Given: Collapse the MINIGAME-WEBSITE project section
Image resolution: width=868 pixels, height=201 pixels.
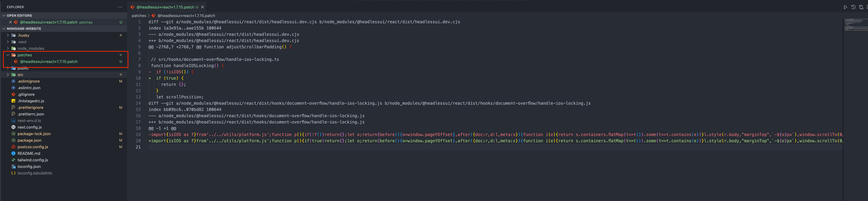Looking at the screenshot, I should [x=4, y=29].
